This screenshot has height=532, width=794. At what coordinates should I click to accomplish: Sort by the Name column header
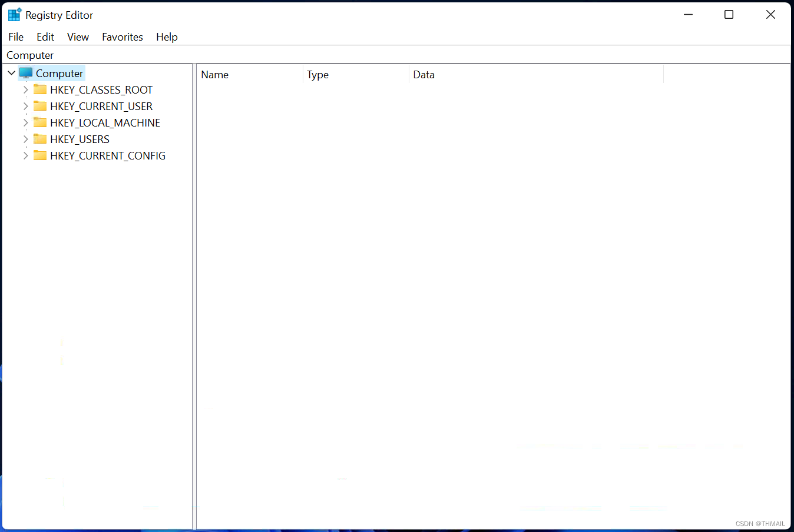tap(250, 75)
